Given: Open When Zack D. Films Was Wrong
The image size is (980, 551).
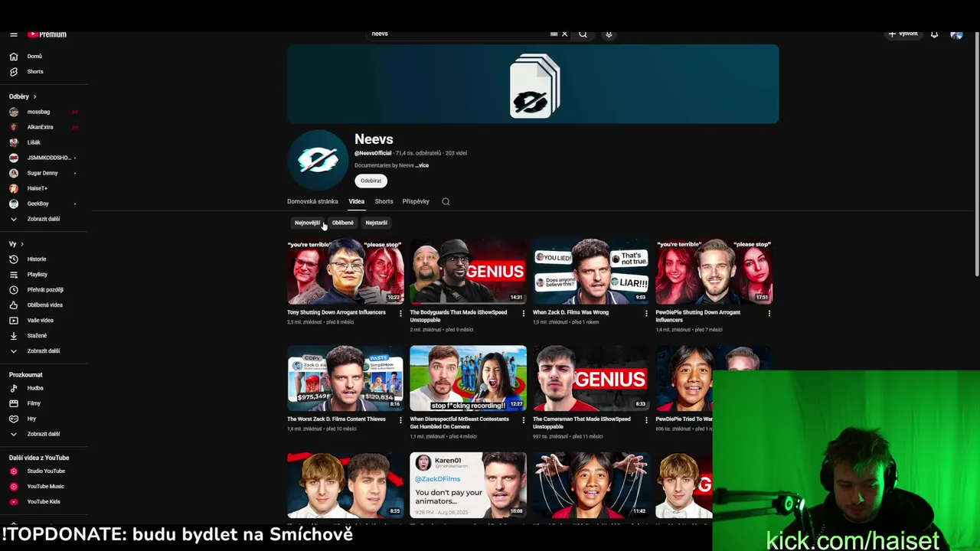Looking at the screenshot, I should click(590, 272).
